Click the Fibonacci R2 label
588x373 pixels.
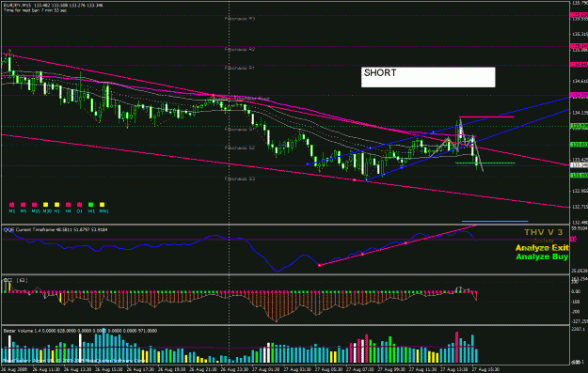point(240,49)
